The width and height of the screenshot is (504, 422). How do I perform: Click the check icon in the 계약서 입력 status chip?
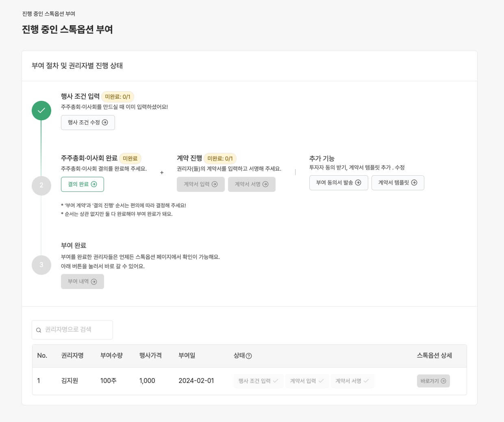click(321, 381)
